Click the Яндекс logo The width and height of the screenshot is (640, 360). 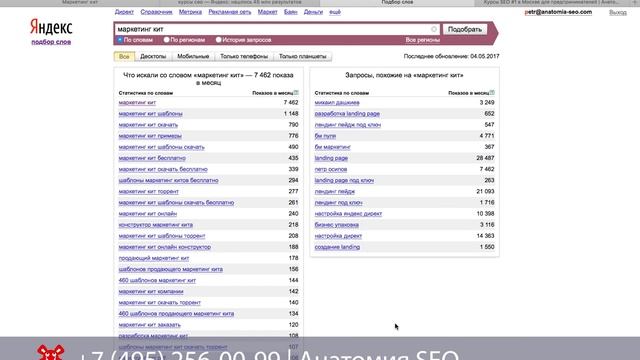[x=51, y=28]
